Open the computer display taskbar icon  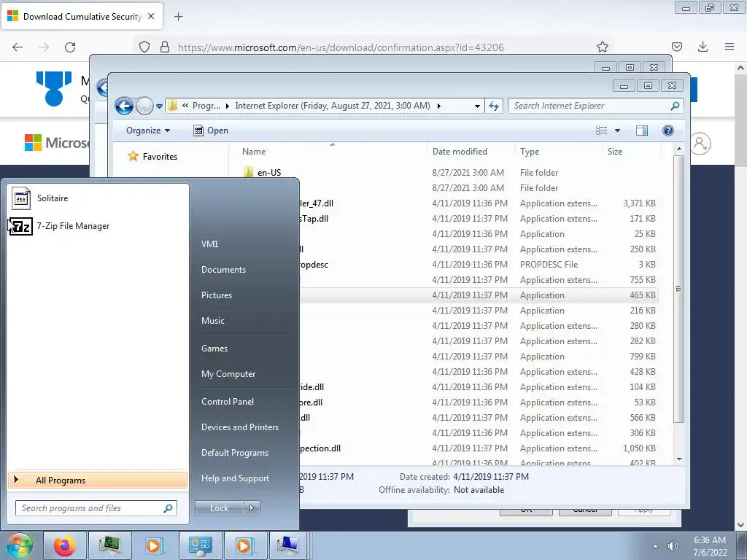click(287, 545)
